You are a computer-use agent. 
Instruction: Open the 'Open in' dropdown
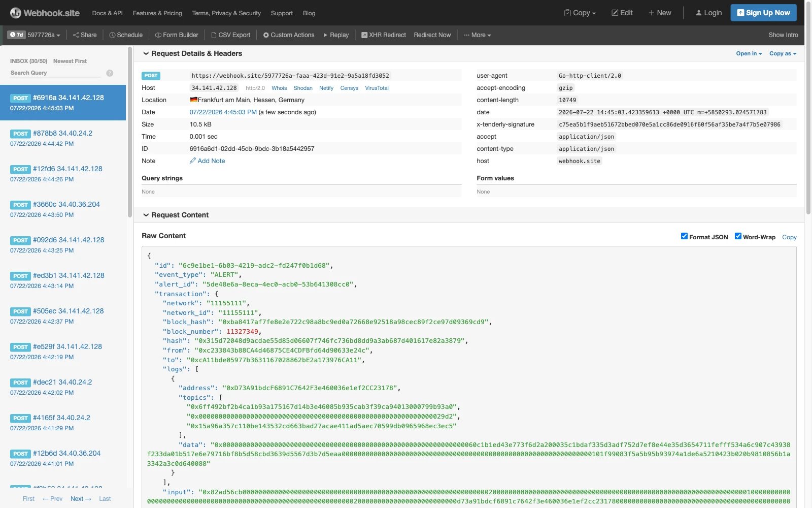(x=749, y=53)
